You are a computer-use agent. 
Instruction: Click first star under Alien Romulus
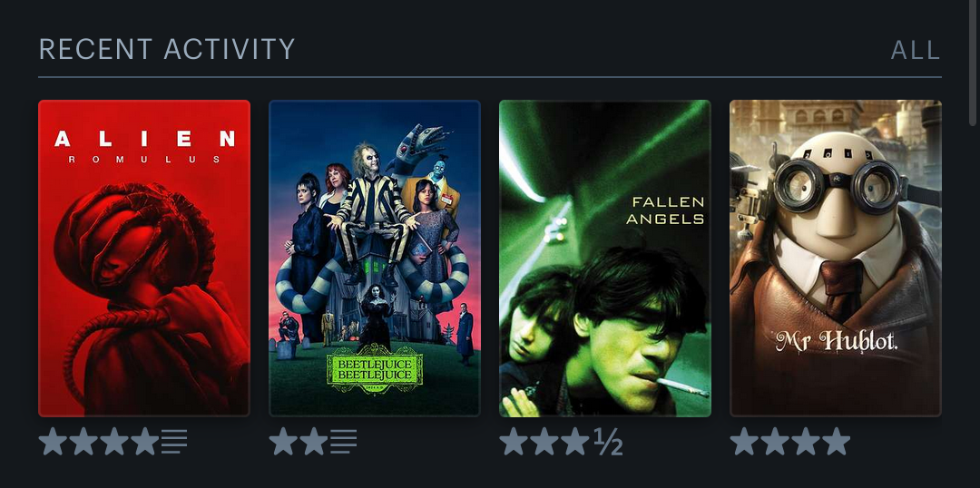pos(54,442)
